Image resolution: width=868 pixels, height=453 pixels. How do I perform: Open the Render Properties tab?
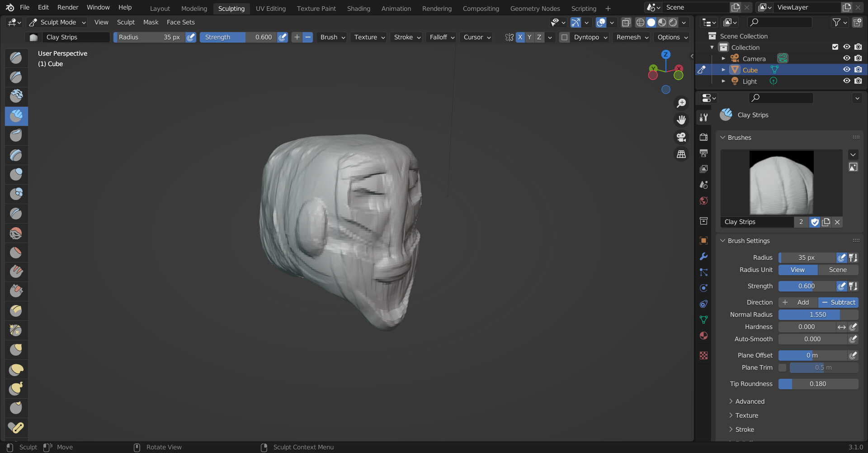pos(703,137)
